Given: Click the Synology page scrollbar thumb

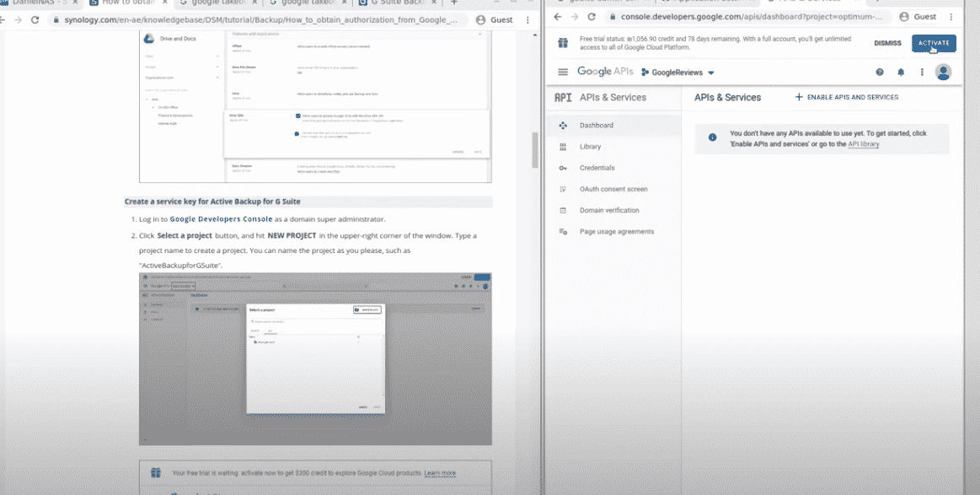Looking at the screenshot, I should [x=535, y=150].
